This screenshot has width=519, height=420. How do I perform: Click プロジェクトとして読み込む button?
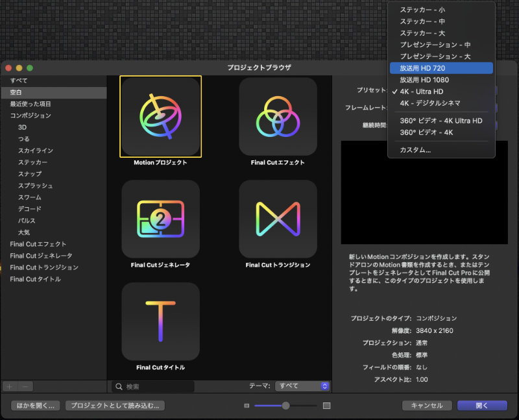[115, 405]
